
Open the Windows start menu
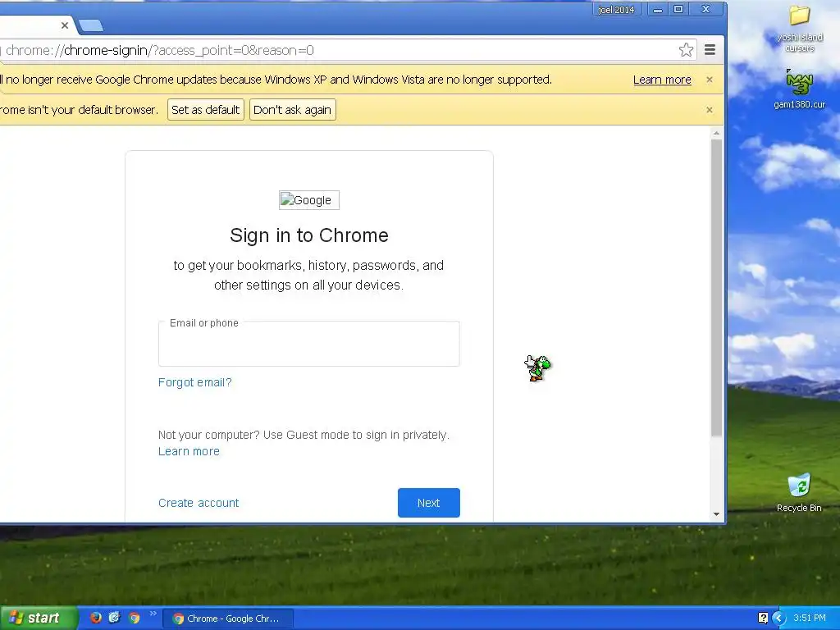tap(38, 618)
